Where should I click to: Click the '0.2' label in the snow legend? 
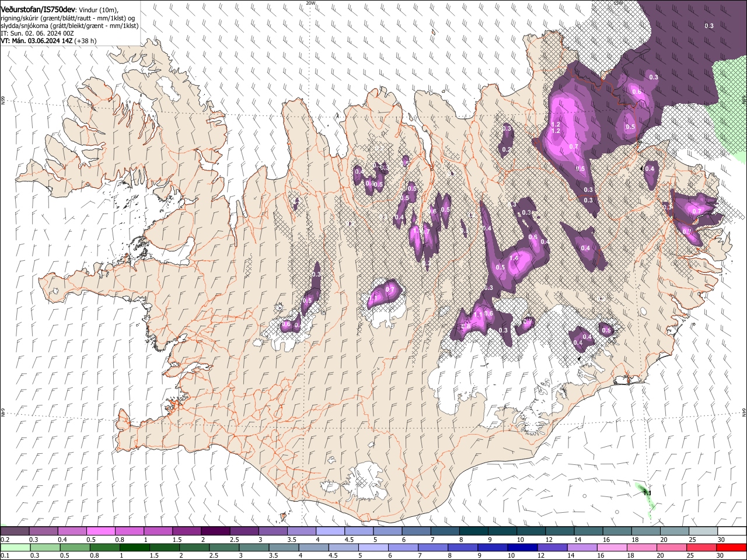pyautogui.click(x=5, y=540)
